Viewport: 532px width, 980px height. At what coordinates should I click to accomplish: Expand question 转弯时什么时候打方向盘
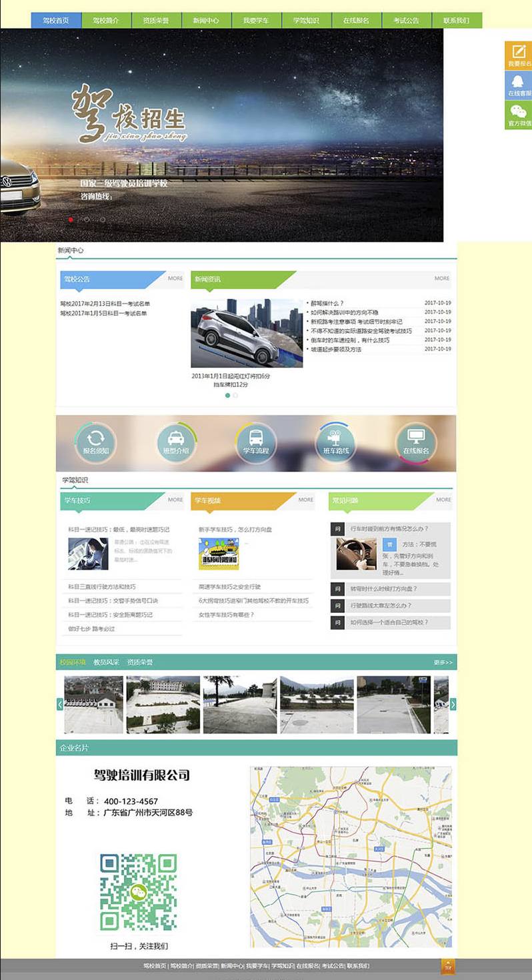(390, 589)
